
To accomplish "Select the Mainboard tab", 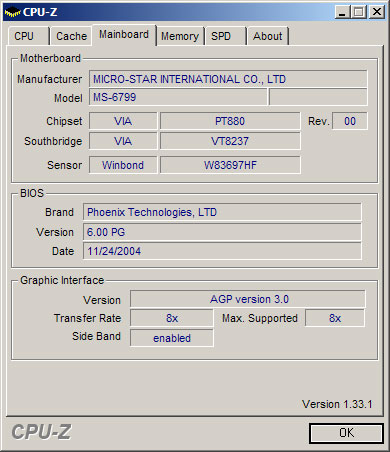I will coord(124,35).
